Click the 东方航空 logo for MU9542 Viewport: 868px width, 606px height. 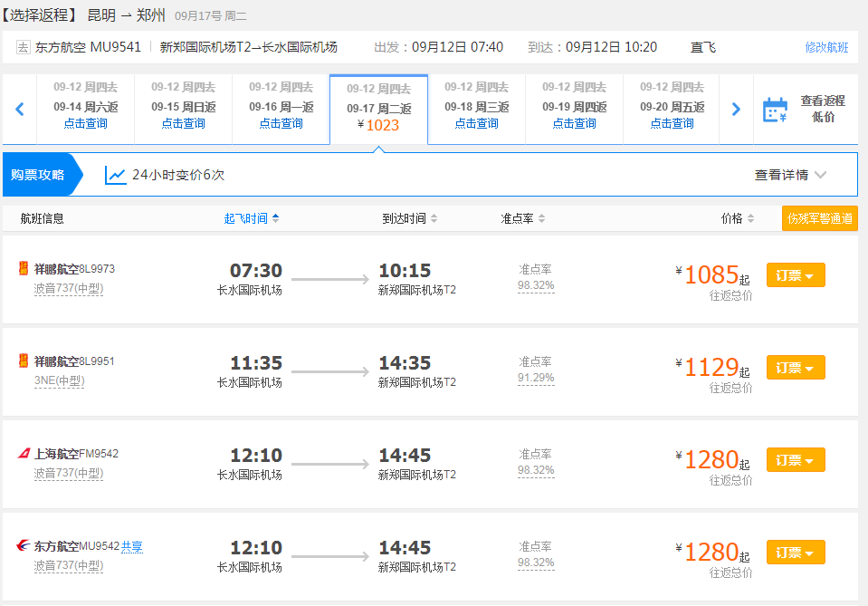tap(24, 545)
